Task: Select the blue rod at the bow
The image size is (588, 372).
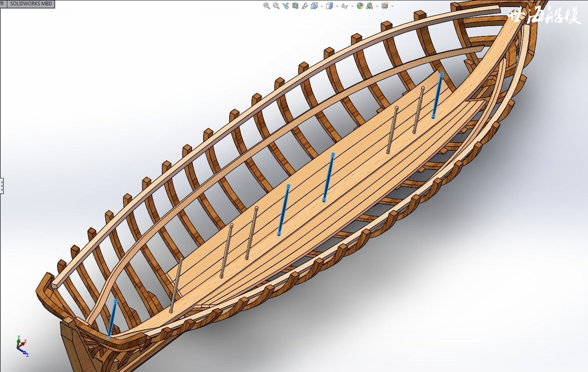Action: click(437, 95)
